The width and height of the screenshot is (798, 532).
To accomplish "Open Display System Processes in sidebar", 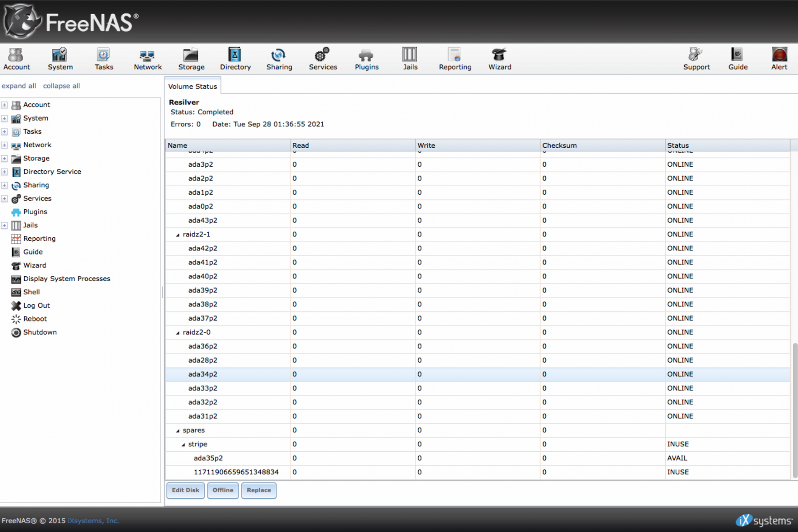I will [x=66, y=278].
